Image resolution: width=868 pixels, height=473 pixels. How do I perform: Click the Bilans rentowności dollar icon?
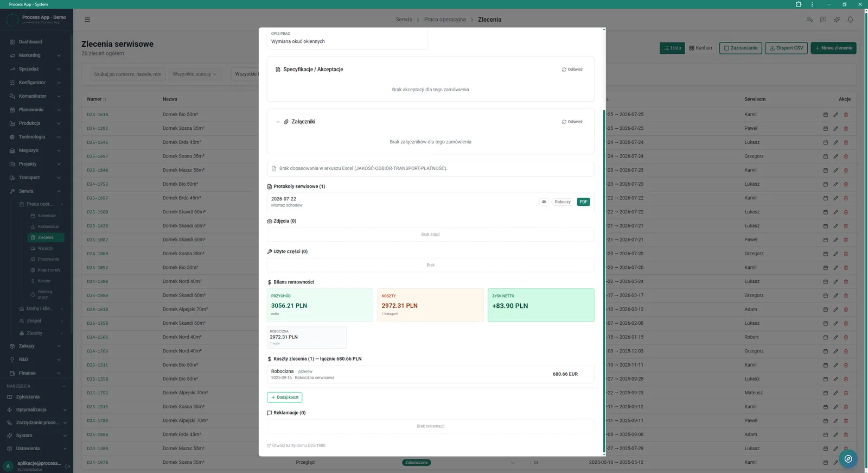[x=270, y=282]
